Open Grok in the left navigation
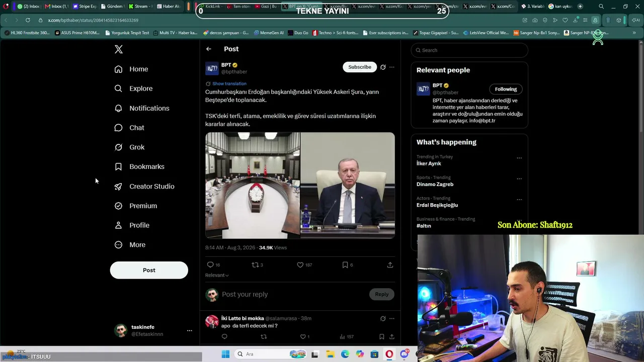The width and height of the screenshot is (644, 362). (129, 147)
